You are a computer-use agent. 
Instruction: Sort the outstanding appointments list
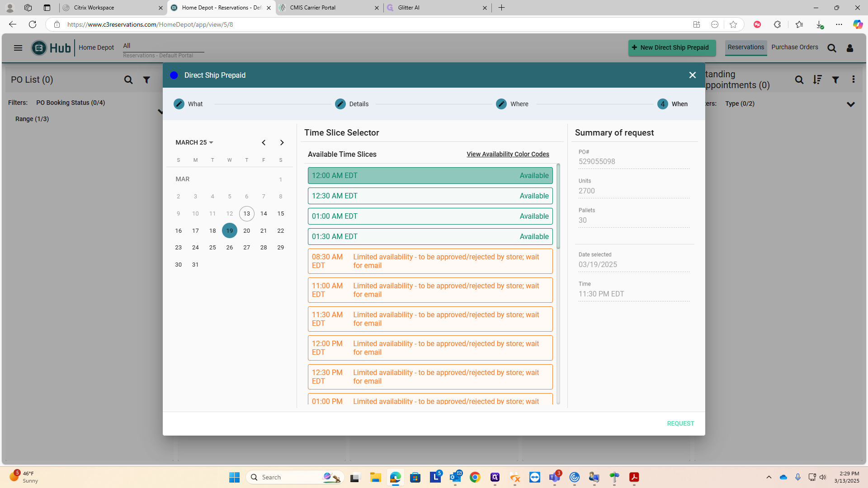tap(817, 80)
